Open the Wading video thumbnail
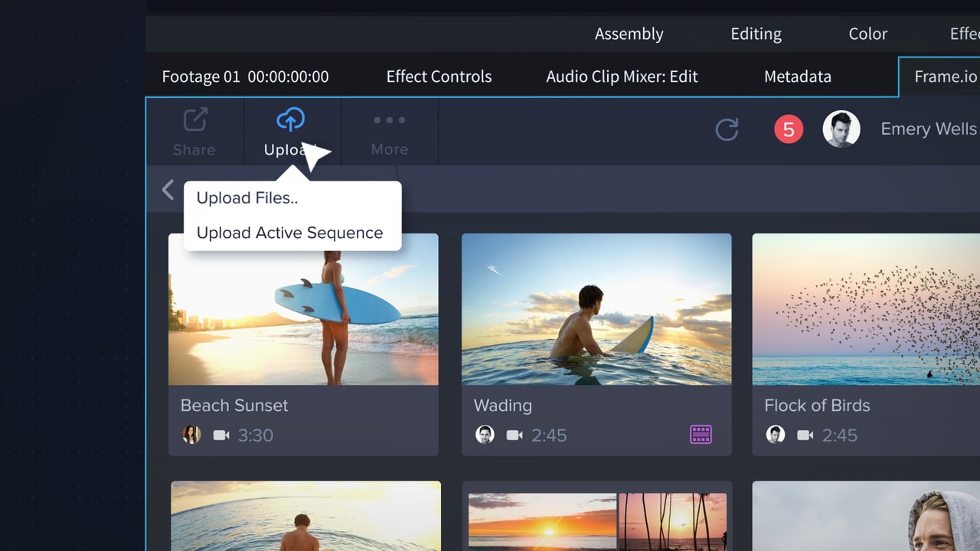This screenshot has height=551, width=980. 596,309
